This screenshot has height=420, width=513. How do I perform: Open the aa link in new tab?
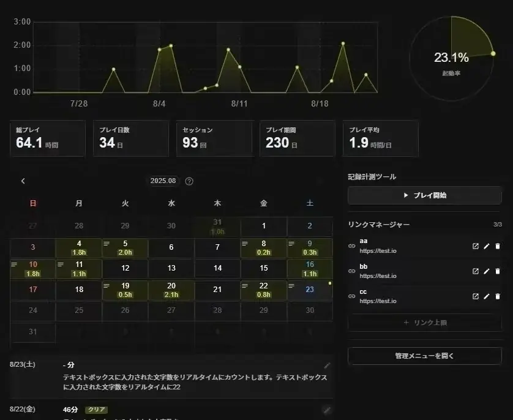(x=476, y=246)
